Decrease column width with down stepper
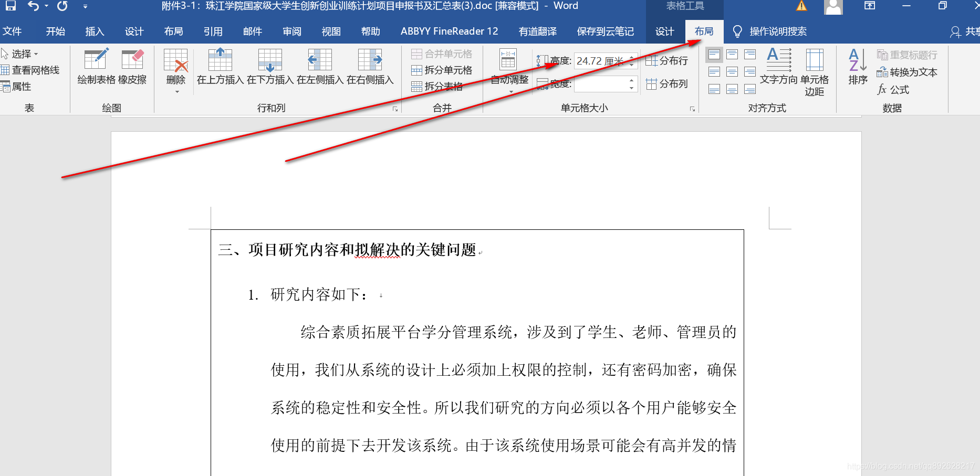Image resolution: width=980 pixels, height=476 pixels. click(x=632, y=88)
